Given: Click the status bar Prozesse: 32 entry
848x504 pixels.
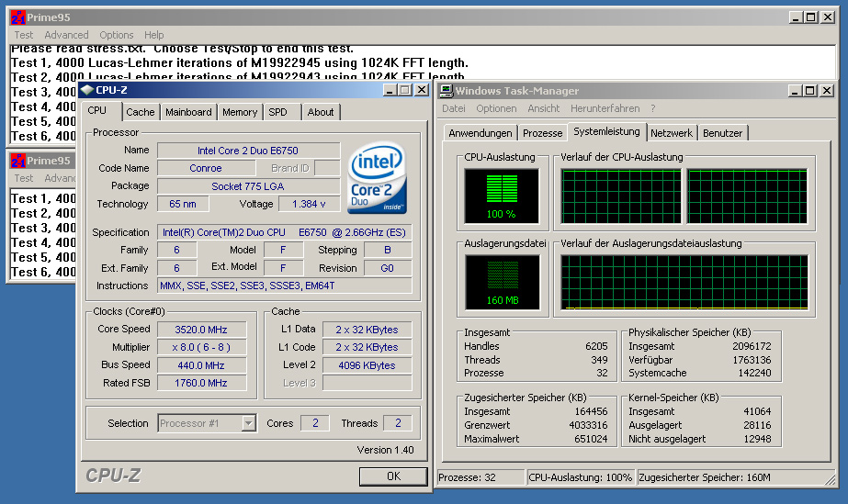Looking at the screenshot, I should pyautogui.click(x=481, y=477).
